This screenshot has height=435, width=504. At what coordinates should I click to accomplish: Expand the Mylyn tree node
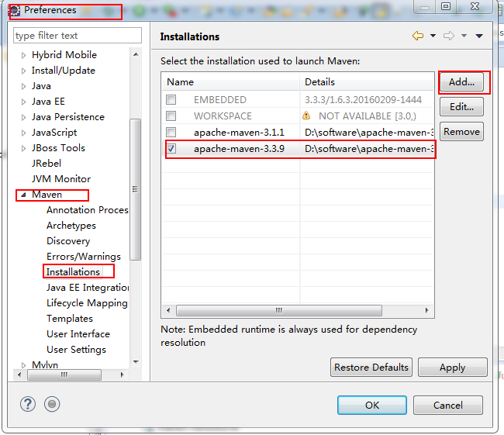(x=23, y=365)
